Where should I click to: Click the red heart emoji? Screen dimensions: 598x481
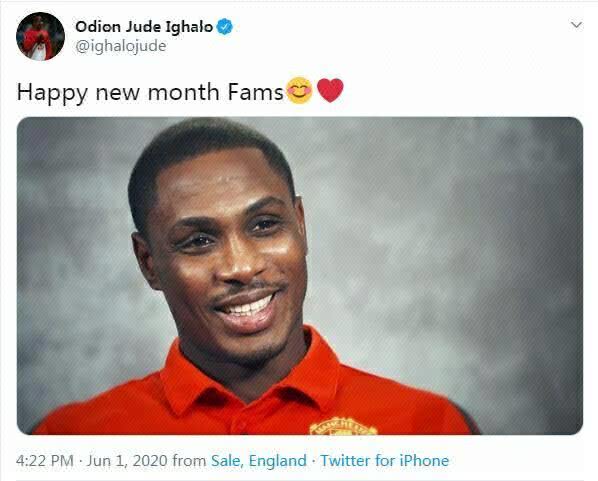pos(330,90)
